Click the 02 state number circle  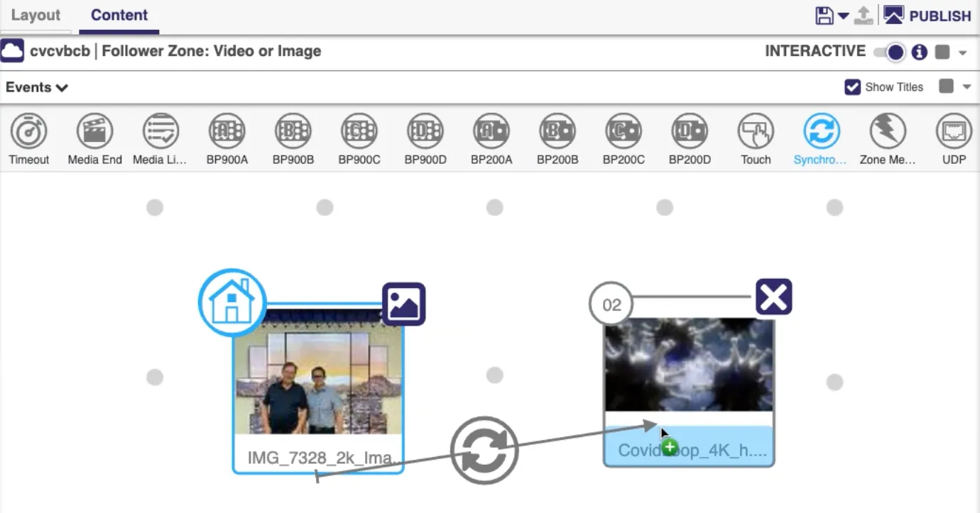pos(611,304)
